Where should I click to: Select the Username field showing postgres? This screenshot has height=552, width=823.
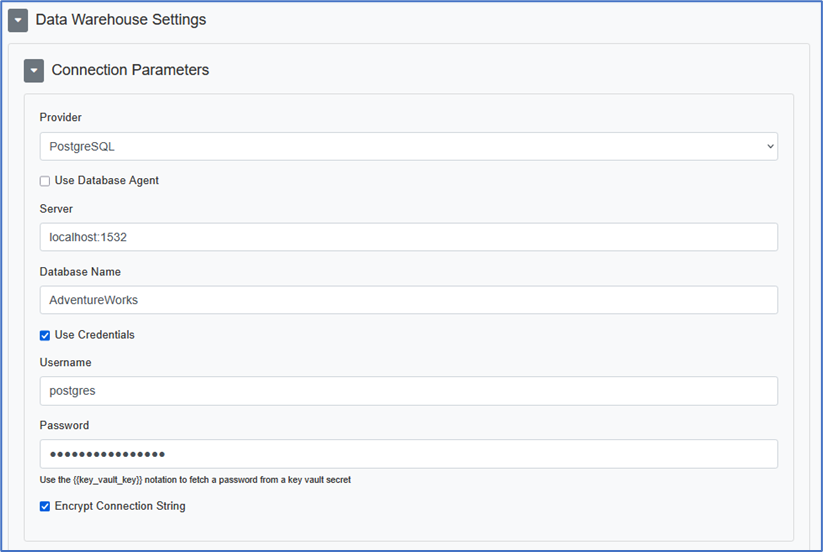408,391
